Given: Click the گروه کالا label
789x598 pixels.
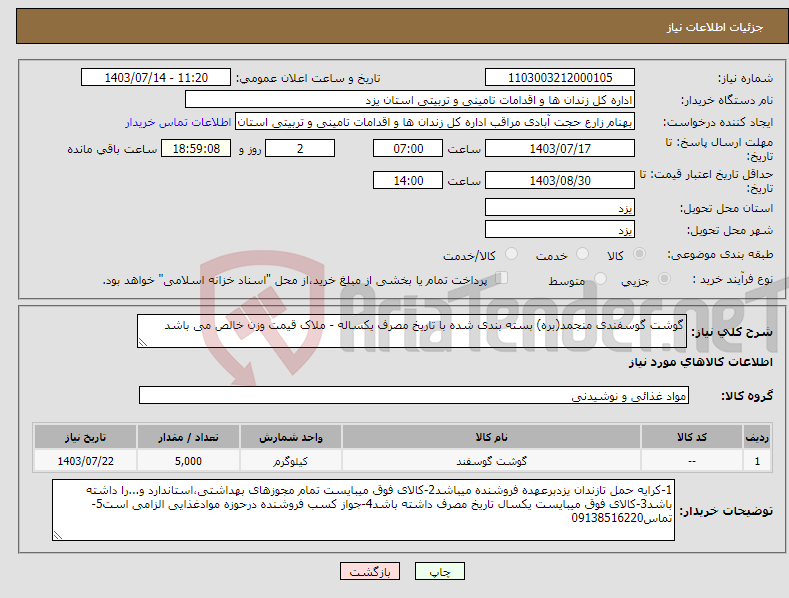Looking at the screenshot, I should pyautogui.click(x=747, y=396).
